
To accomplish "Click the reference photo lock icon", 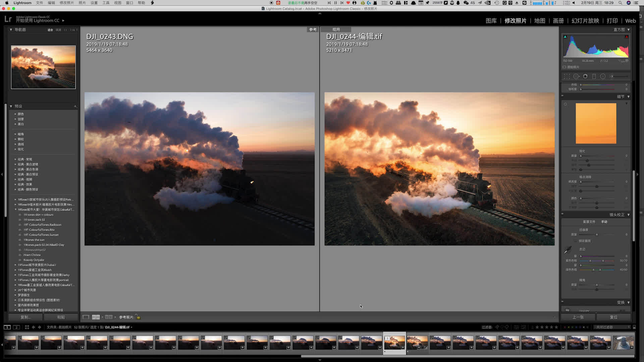I will tap(138, 317).
